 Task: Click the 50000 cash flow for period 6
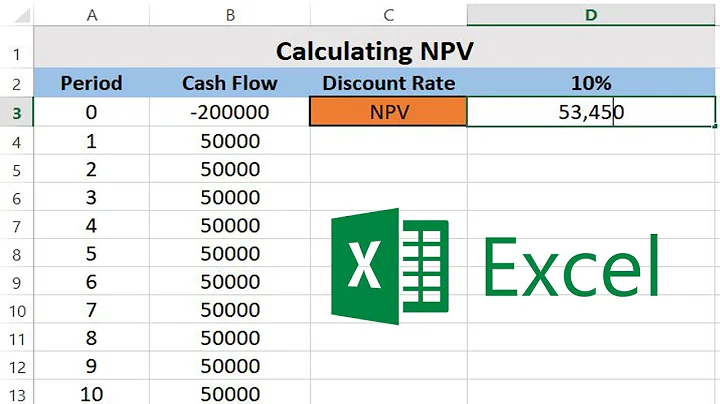[230, 281]
